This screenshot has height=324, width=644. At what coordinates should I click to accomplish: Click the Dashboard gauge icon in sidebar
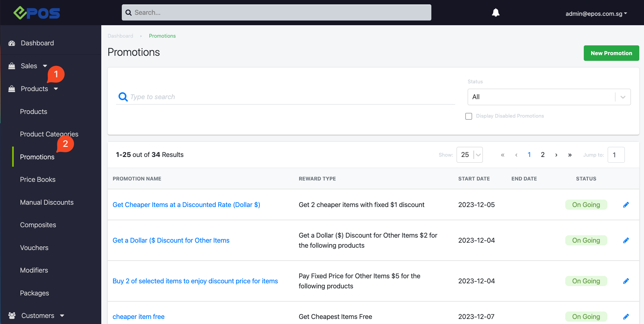[x=12, y=43]
